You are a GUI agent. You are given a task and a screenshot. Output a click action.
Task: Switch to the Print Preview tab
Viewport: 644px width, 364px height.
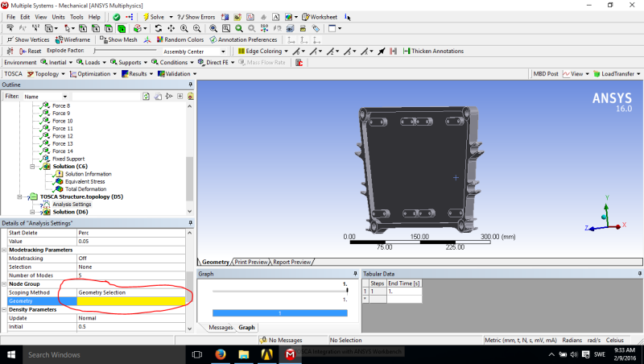(x=251, y=262)
